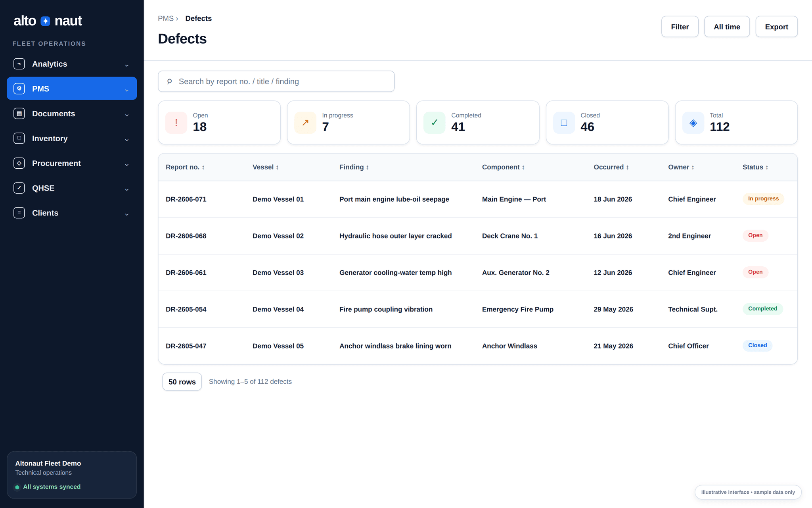Click the green sync status dot
812x508 pixels.
click(x=17, y=487)
